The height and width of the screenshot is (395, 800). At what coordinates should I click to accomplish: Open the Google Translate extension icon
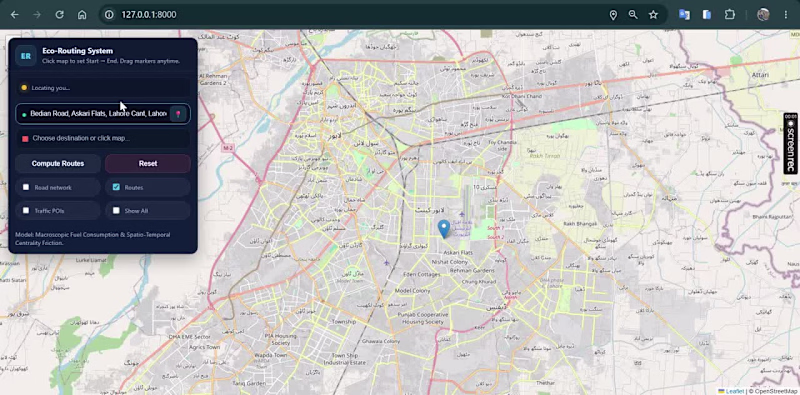tap(684, 15)
